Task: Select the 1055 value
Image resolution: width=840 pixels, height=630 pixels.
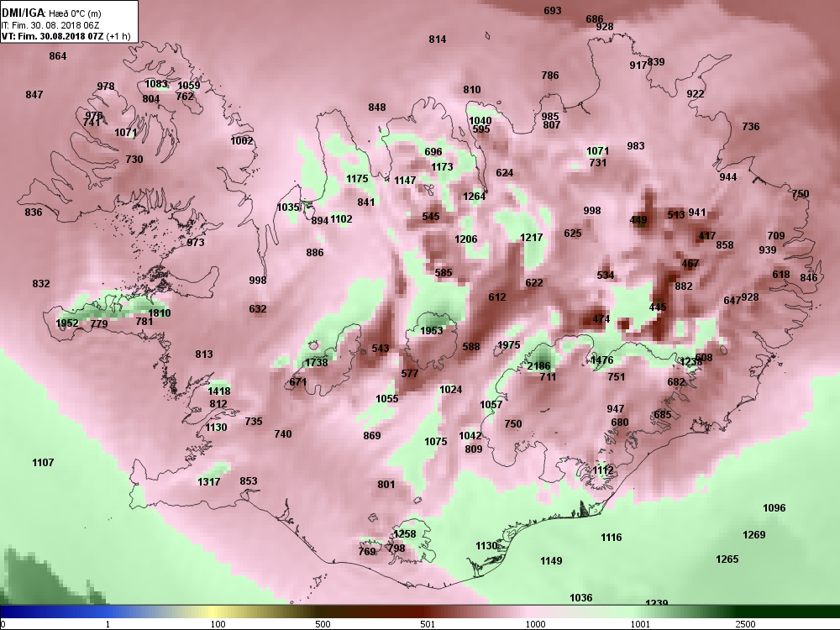Action: pyautogui.click(x=386, y=398)
